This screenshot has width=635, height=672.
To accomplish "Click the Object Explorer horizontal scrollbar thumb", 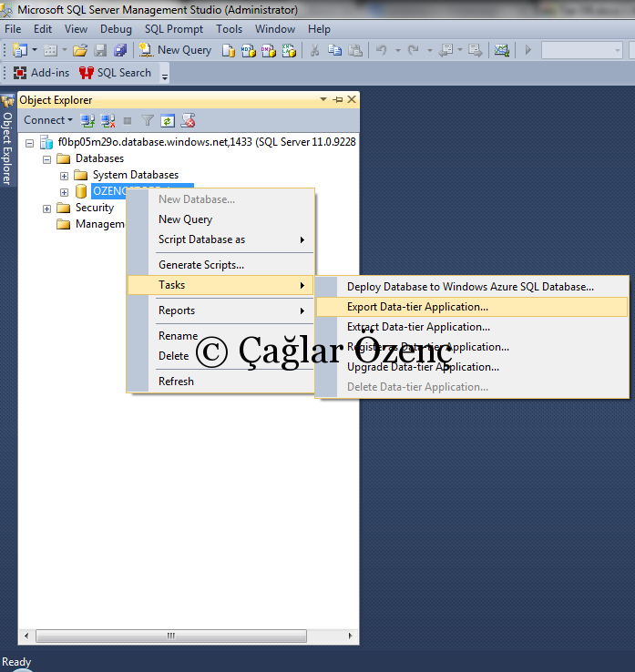I will 171,636.
